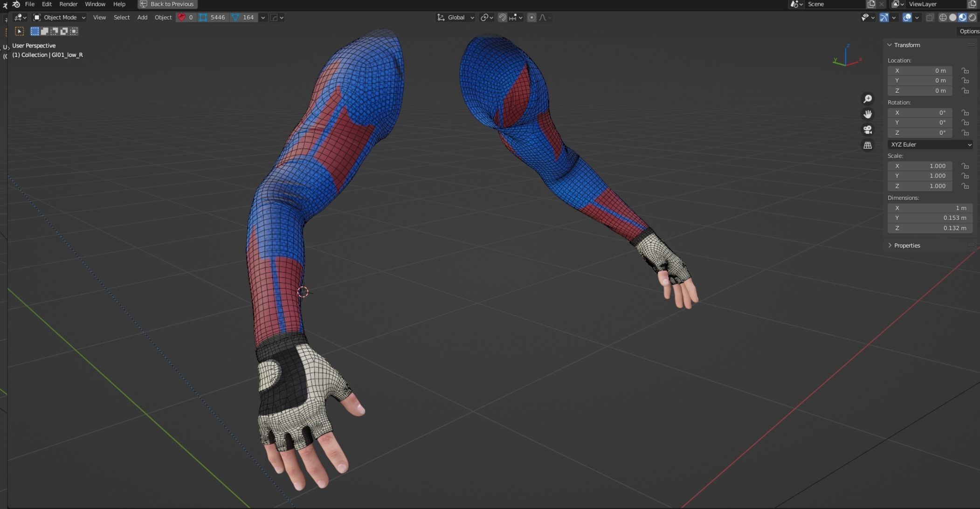Toggle the camera view icon
This screenshot has width=980, height=509.
pyautogui.click(x=868, y=130)
